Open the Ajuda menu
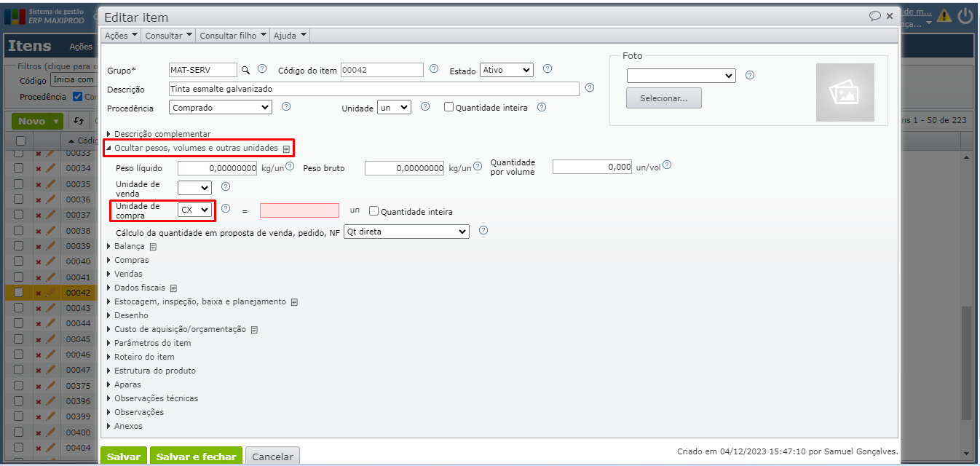Viewport: 980px width, 466px height. pyautogui.click(x=290, y=35)
